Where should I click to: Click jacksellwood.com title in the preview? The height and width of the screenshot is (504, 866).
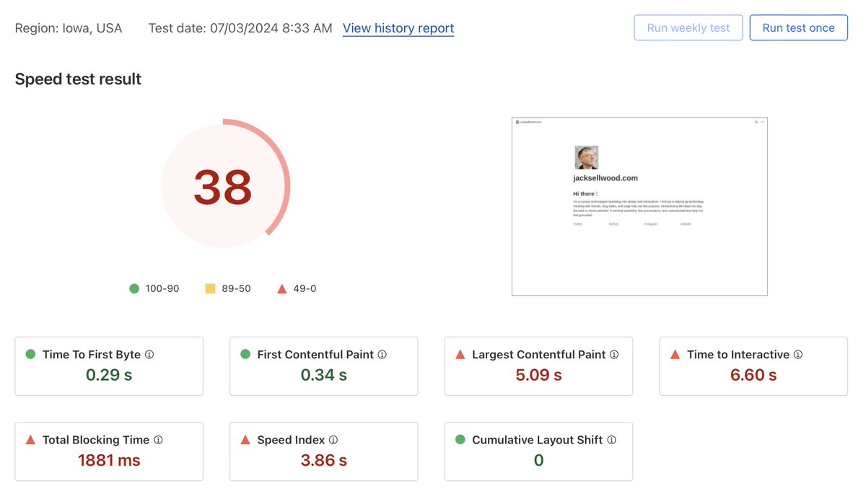point(605,178)
